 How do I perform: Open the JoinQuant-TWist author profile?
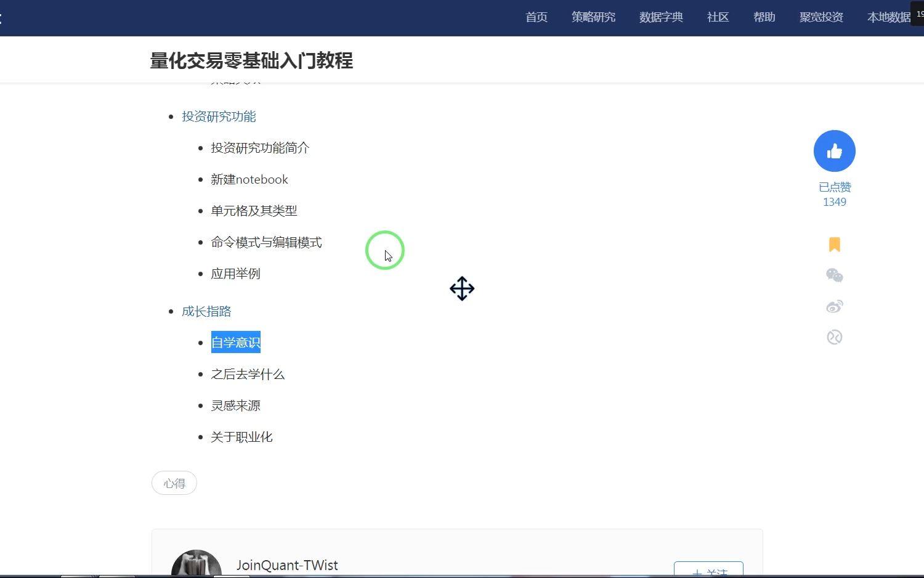287,565
